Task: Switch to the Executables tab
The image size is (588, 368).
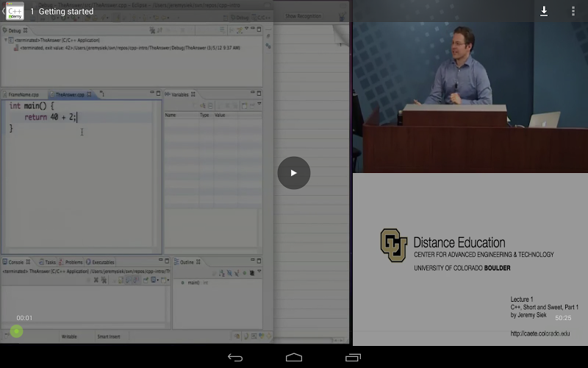Action: 101,262
